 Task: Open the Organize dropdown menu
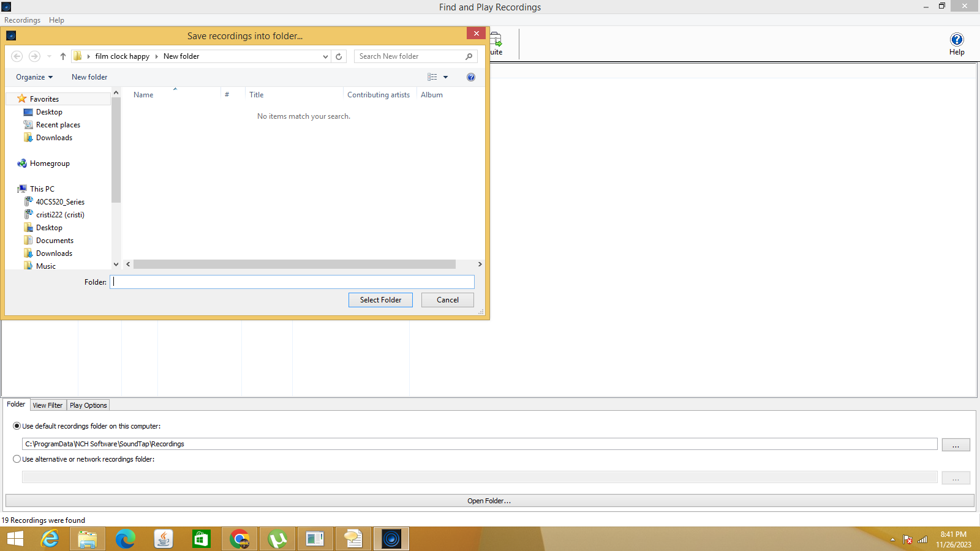pos(34,77)
